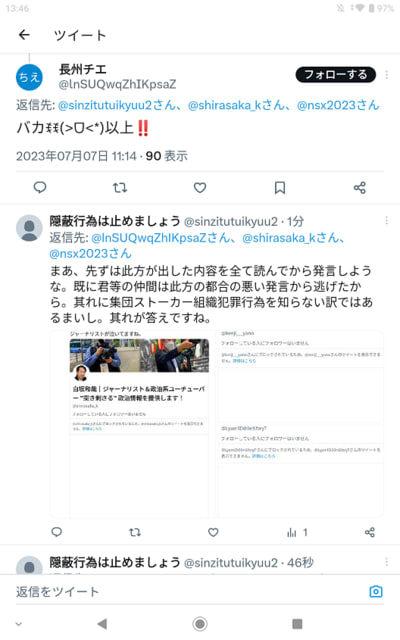
Task: View analytics count on first reply
Action: click(297, 532)
